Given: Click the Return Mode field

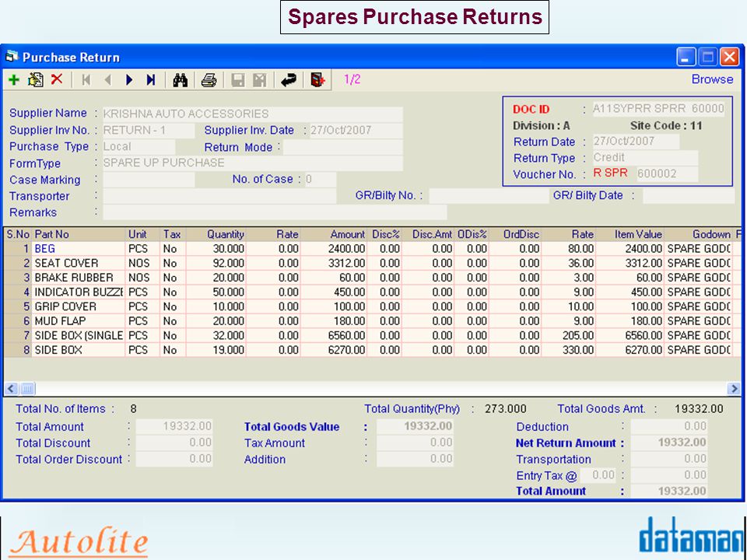Looking at the screenshot, I should (343, 147).
